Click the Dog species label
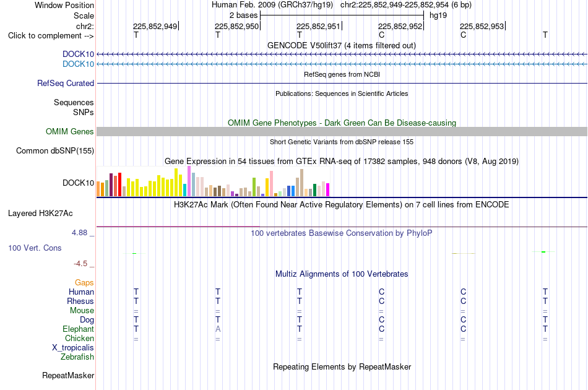This screenshot has height=390, width=588. (87, 320)
